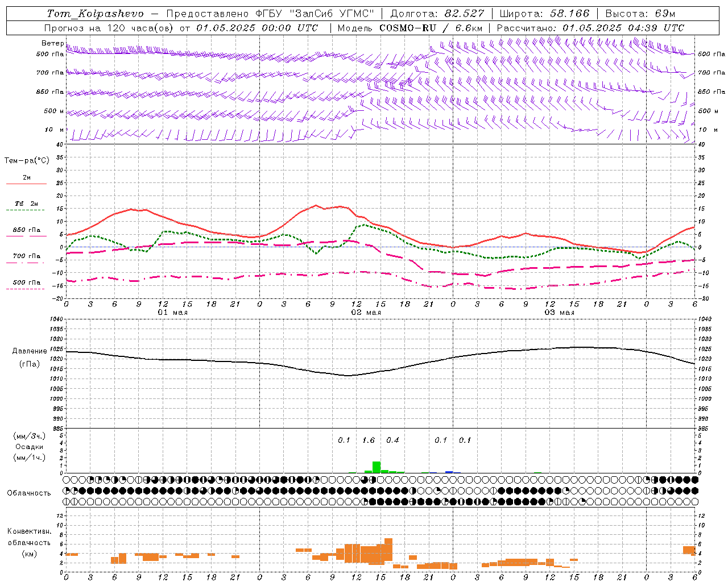Click the Td 2м legend label

pyautogui.click(x=27, y=203)
